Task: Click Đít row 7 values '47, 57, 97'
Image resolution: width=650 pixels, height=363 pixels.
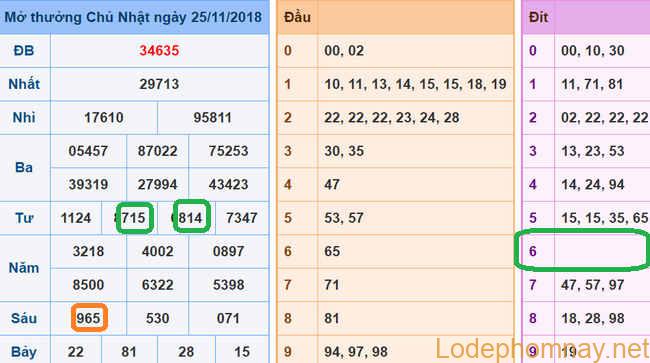Action: (x=593, y=285)
